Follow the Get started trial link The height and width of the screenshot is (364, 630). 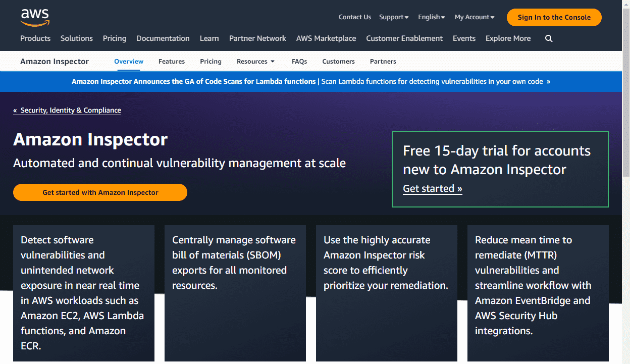(x=432, y=188)
